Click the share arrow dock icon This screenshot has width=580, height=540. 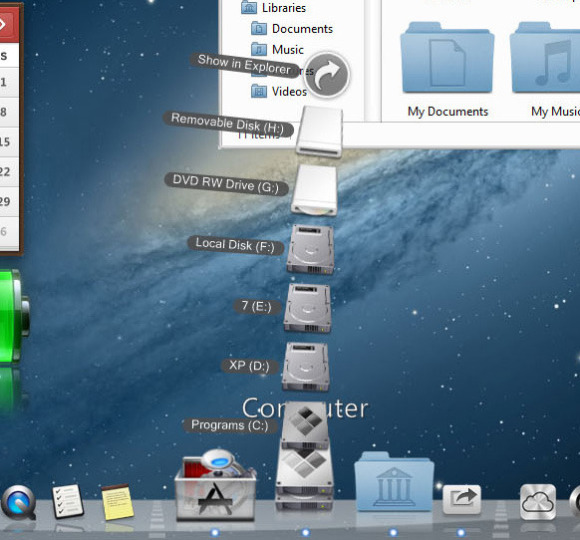click(462, 499)
